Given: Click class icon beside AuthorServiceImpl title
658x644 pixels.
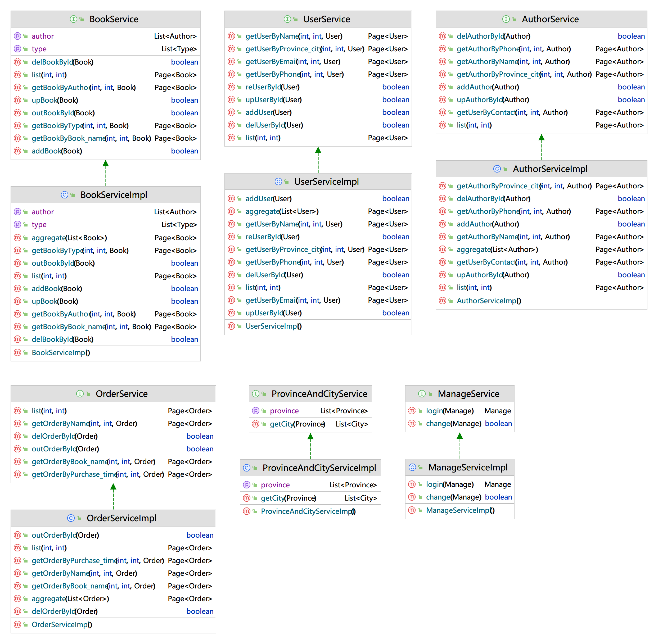Looking at the screenshot, I should [497, 169].
